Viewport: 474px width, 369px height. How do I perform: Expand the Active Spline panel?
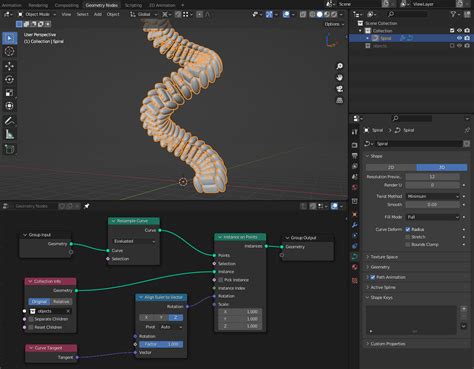[x=383, y=287]
